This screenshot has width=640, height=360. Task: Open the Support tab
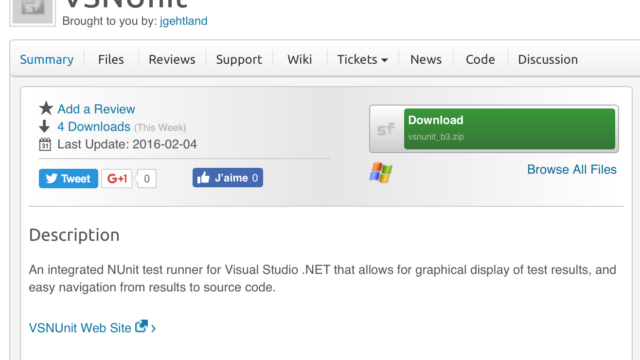(x=239, y=60)
